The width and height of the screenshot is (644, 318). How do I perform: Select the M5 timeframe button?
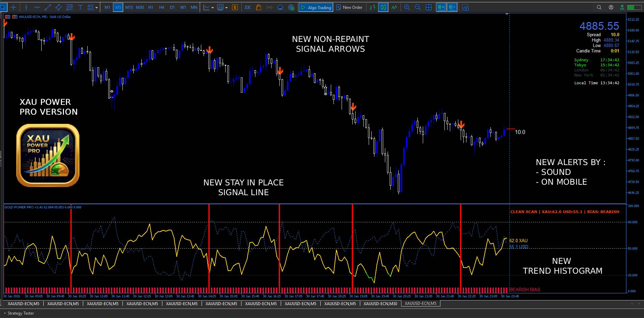pyautogui.click(x=118, y=7)
